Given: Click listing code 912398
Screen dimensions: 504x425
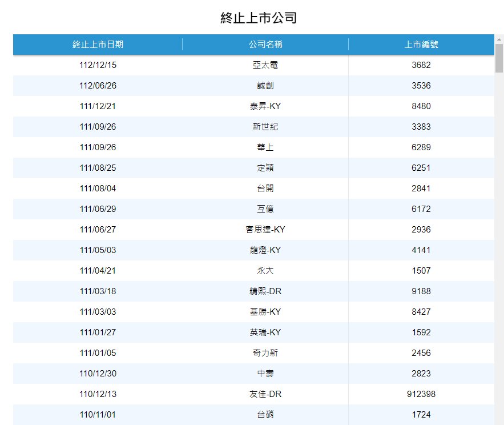Looking at the screenshot, I should 421,394.
